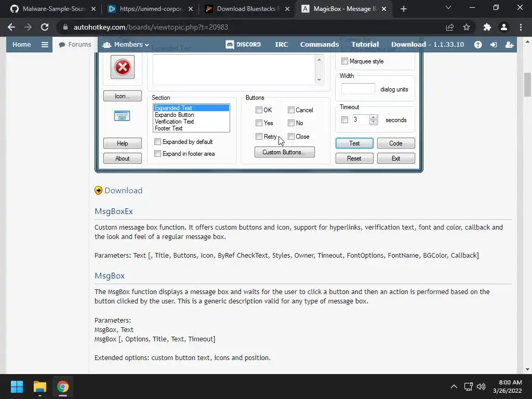Click the About button

tap(123, 158)
